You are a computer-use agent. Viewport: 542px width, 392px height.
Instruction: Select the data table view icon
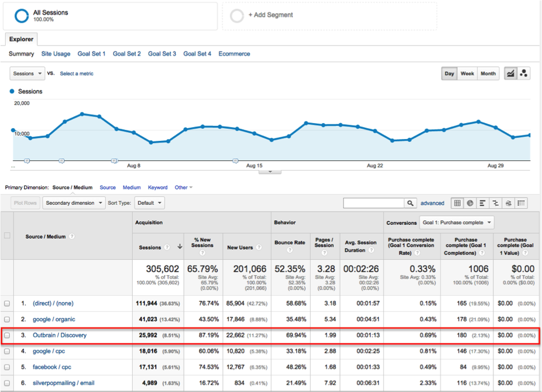click(x=457, y=203)
